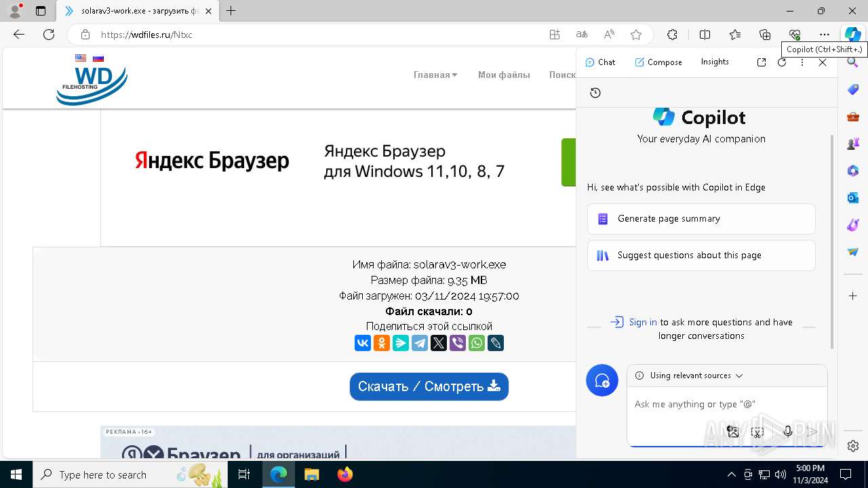Use microphone in Copilot prompt
The image size is (868, 488).
click(x=787, y=432)
